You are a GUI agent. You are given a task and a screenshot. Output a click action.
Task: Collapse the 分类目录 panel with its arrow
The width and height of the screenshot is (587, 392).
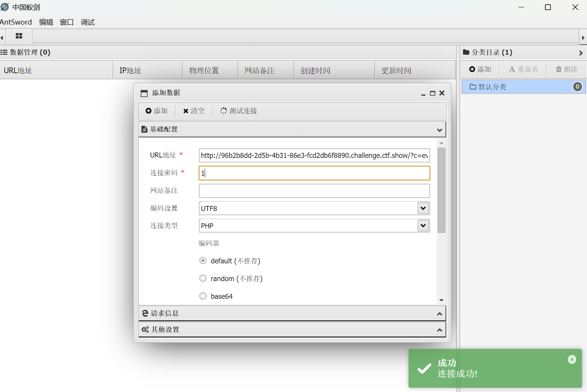coord(581,53)
